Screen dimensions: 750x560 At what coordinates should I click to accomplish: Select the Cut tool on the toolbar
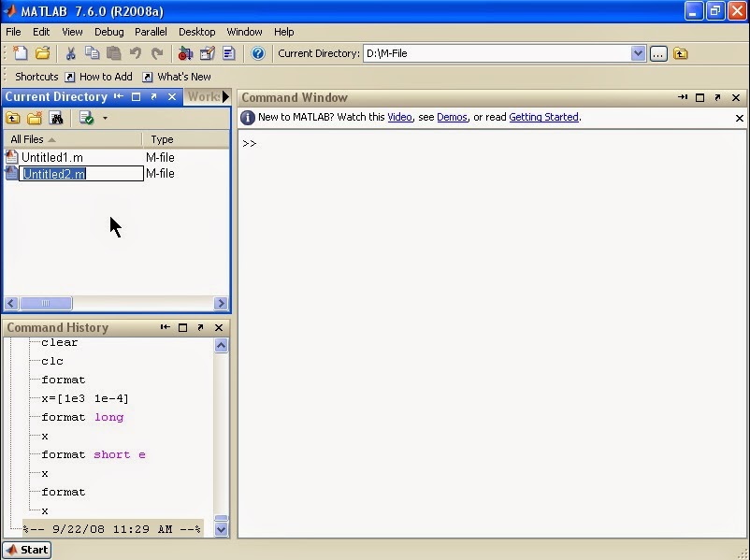[70, 54]
